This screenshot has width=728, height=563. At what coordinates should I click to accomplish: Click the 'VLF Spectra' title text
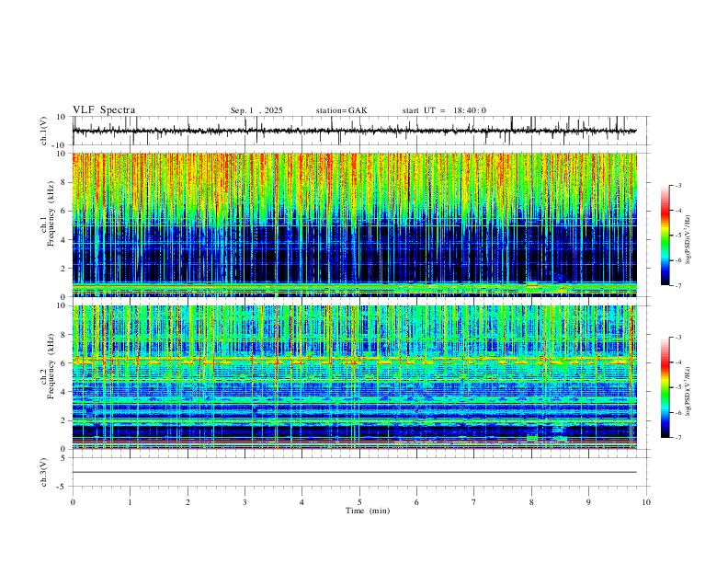pyautogui.click(x=104, y=110)
